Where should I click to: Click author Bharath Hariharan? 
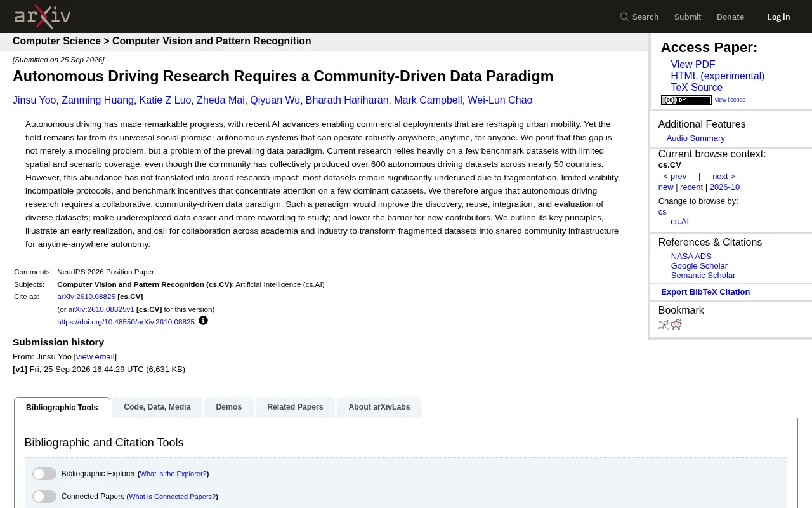pyautogui.click(x=347, y=100)
